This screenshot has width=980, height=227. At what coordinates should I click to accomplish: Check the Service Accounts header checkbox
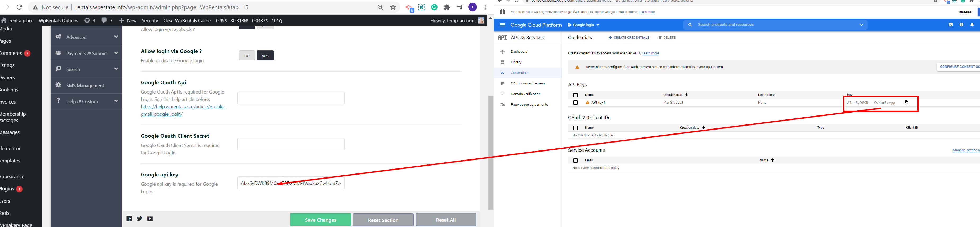pos(576,161)
